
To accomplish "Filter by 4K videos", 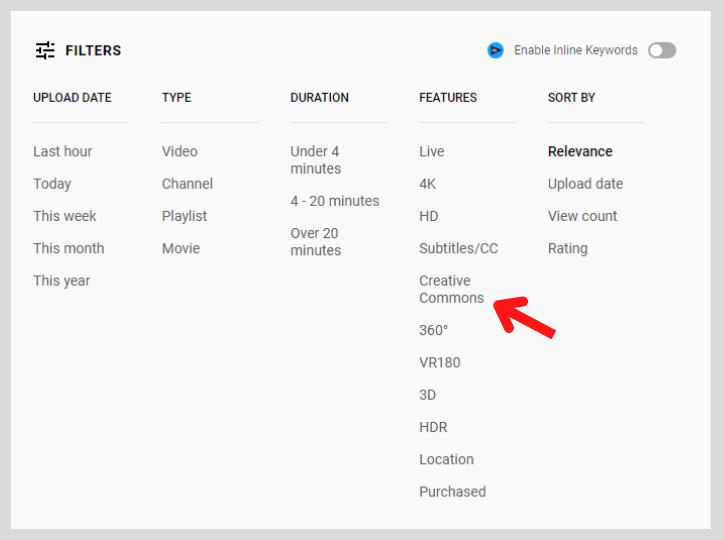I will tap(427, 184).
